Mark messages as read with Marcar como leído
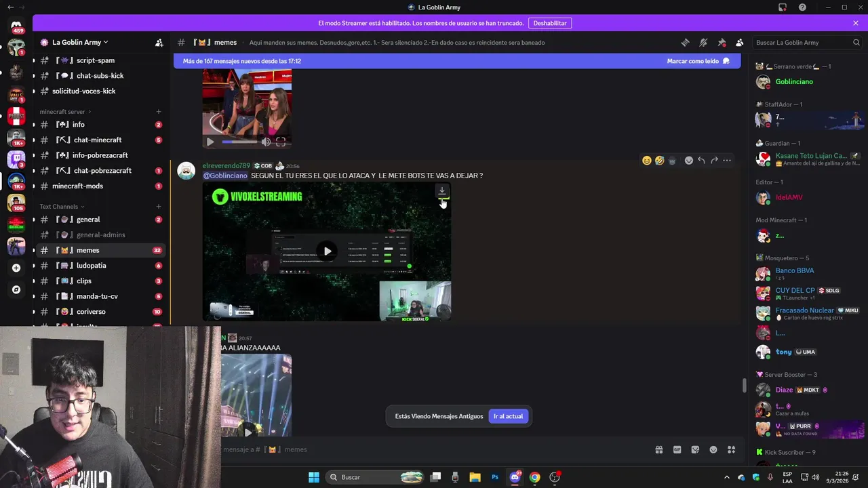 698,61
